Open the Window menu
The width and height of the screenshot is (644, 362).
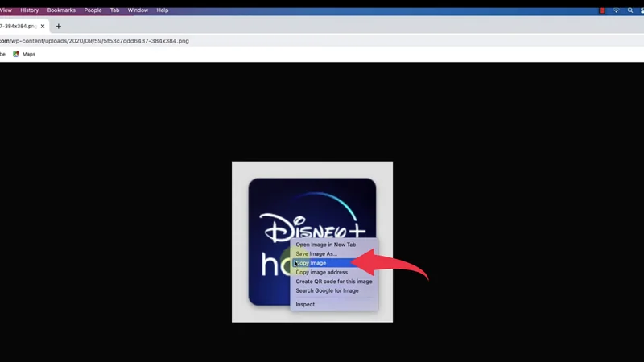[138, 10]
